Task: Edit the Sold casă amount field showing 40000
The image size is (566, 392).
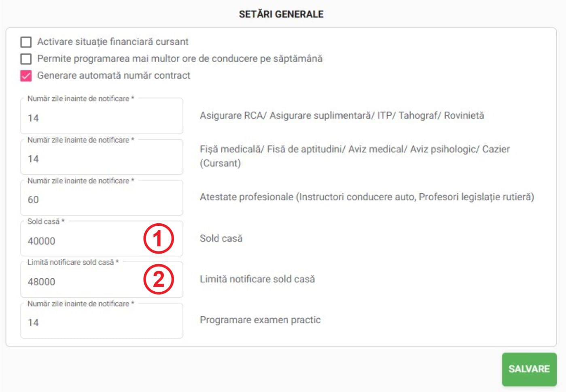Action: [x=102, y=239]
